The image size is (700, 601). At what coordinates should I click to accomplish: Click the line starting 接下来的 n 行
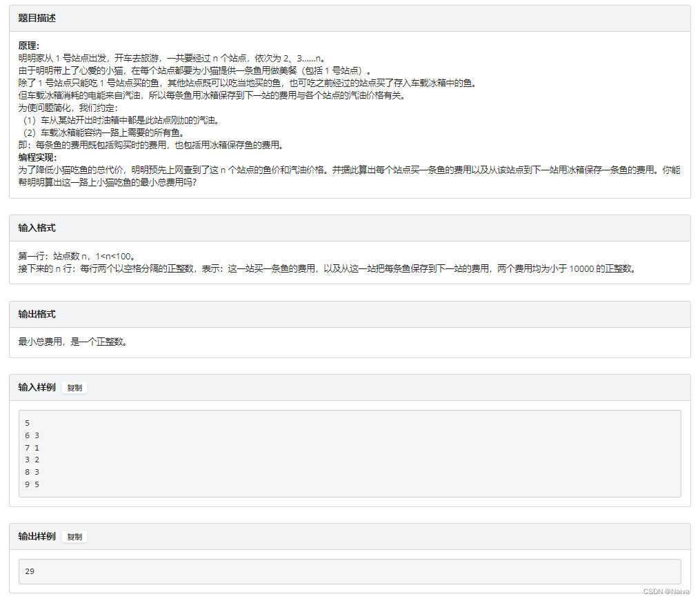327,269
